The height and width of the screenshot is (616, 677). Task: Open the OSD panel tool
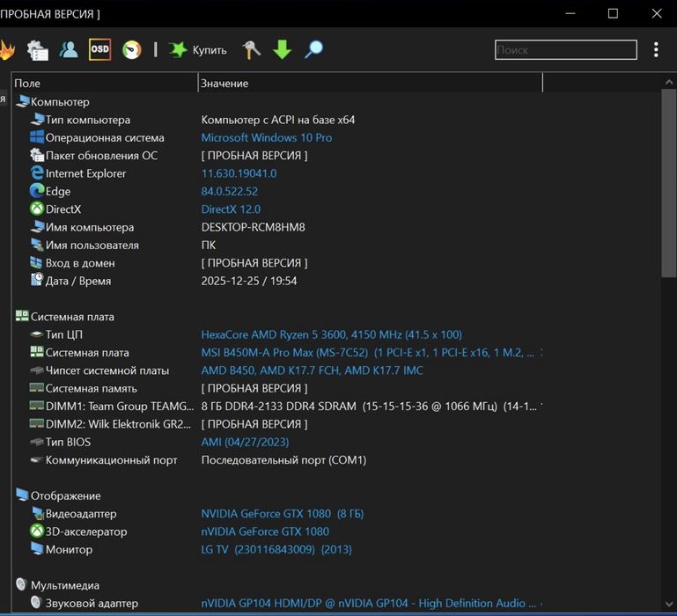tap(99, 49)
